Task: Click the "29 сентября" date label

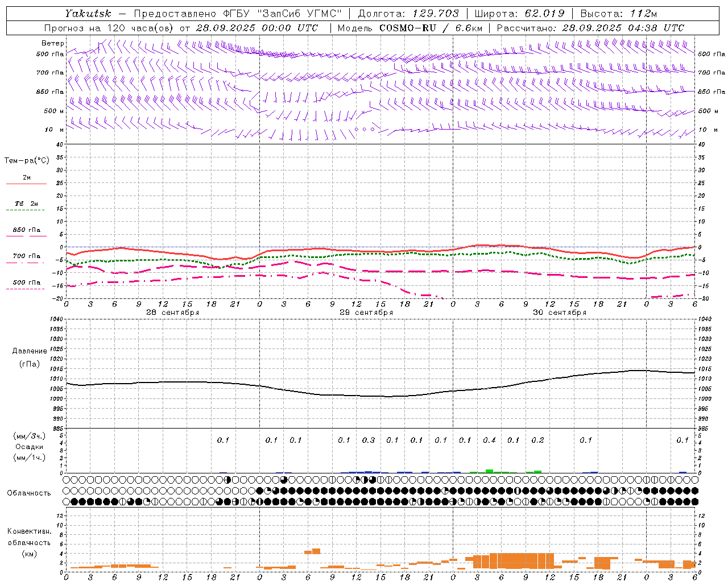Action: [366, 313]
